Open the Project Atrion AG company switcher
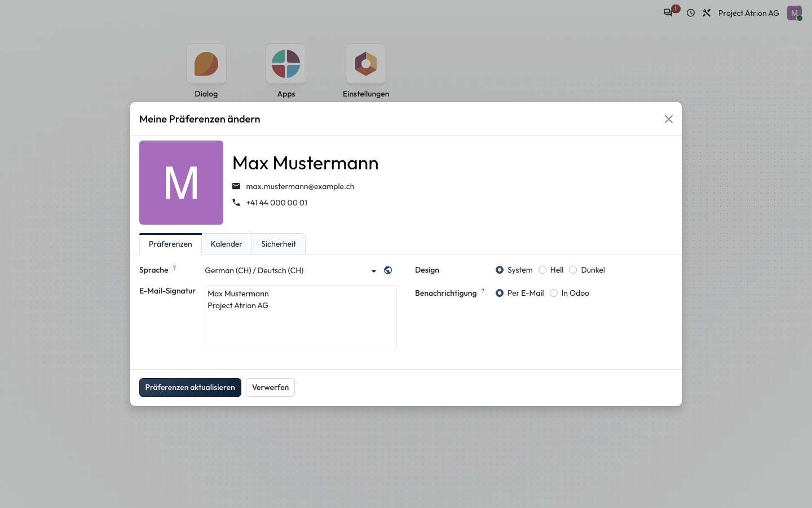812x508 pixels. click(749, 13)
